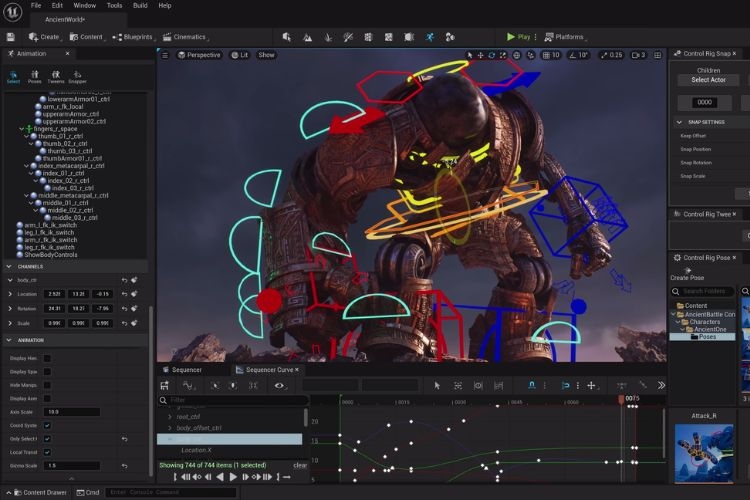
Task: Expand the curve editor toolbar overflow arrows
Action: (662, 385)
